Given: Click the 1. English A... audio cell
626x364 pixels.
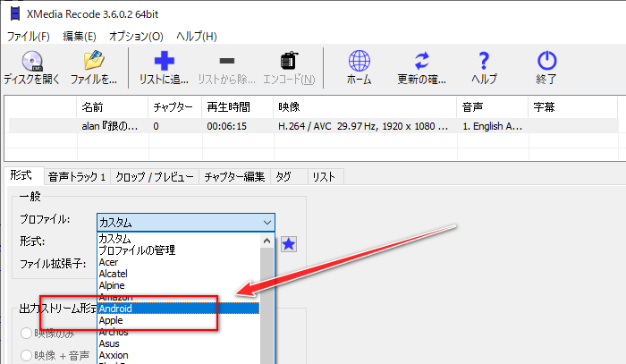Looking at the screenshot, I should (x=492, y=126).
